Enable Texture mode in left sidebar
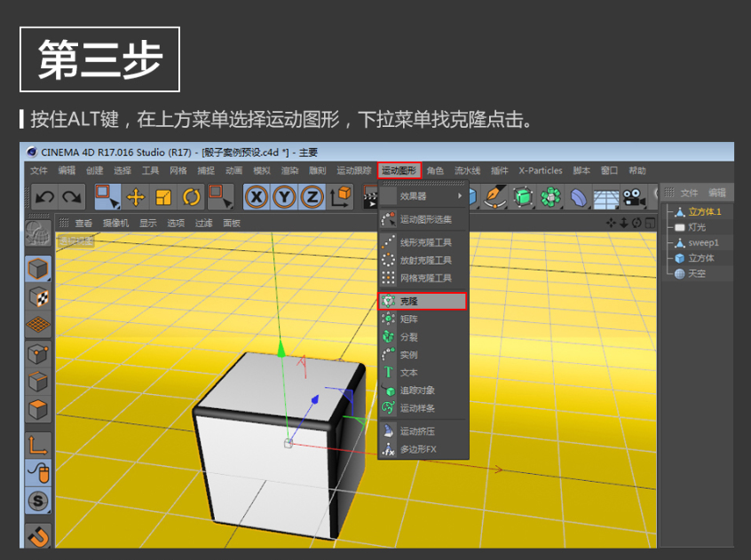Screen dimensions: 751x560 (x=37, y=297)
